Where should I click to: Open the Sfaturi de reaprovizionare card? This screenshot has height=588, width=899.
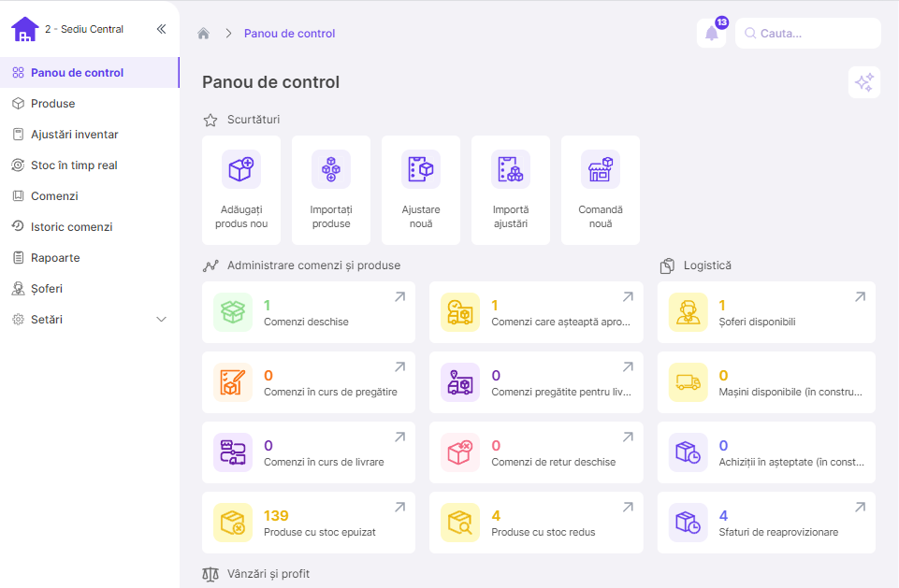tap(766, 523)
